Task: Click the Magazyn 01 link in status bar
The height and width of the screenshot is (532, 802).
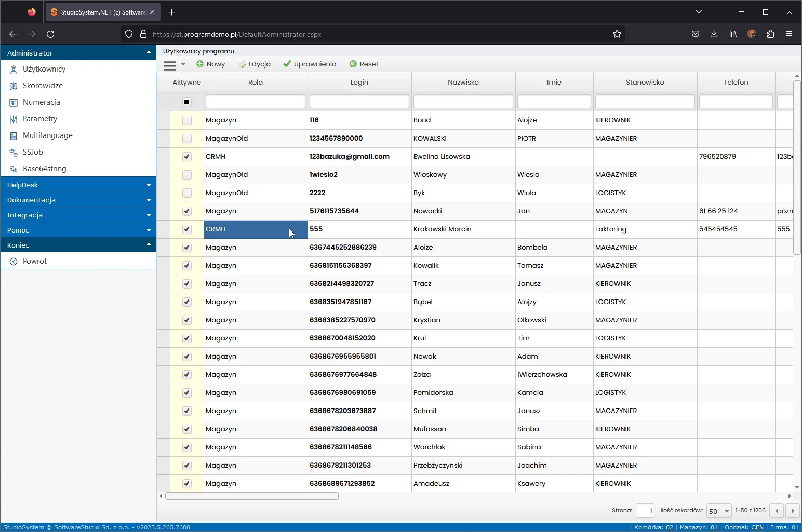Action: 714,527
